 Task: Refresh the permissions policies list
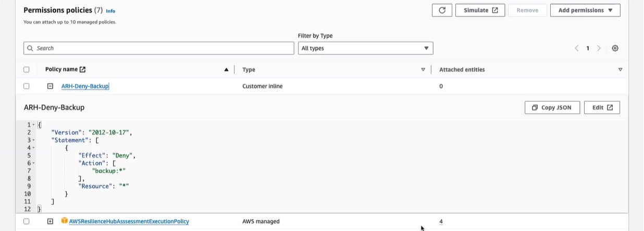pyautogui.click(x=442, y=10)
